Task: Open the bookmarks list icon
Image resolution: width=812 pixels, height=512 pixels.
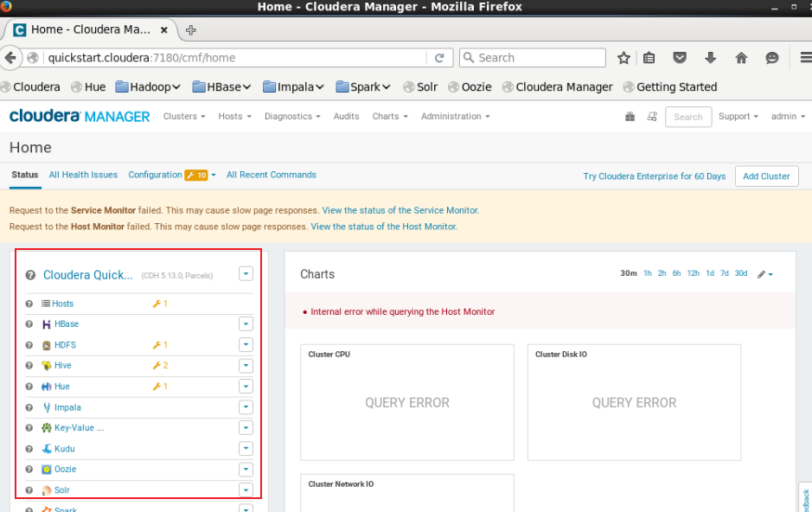Action: pyautogui.click(x=649, y=58)
